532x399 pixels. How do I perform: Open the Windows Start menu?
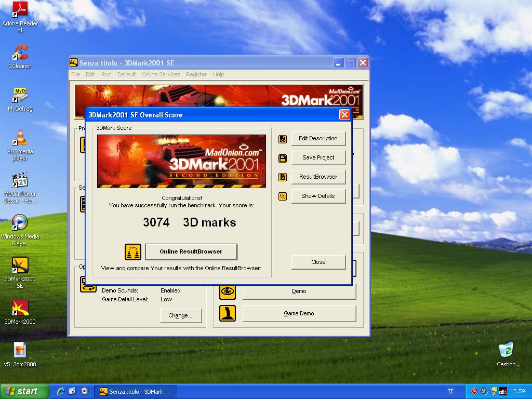[x=24, y=391]
